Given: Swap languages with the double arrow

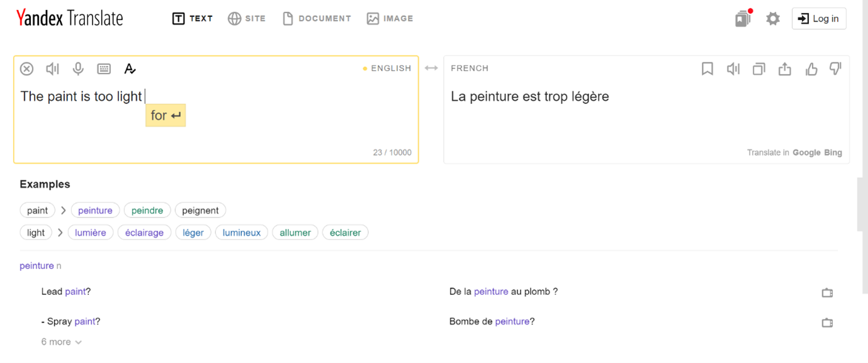Looking at the screenshot, I should click(x=431, y=68).
